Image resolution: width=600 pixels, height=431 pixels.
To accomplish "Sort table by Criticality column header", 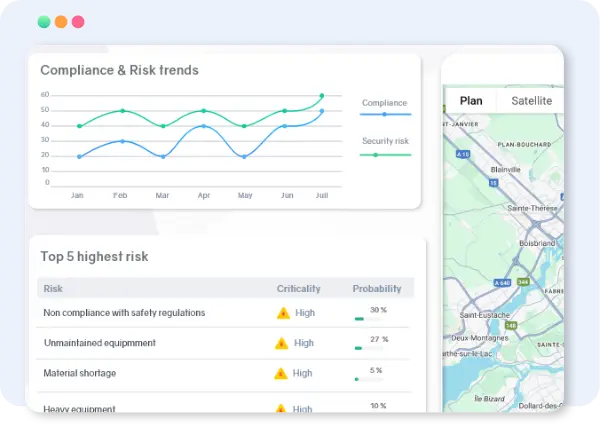I will tap(298, 289).
